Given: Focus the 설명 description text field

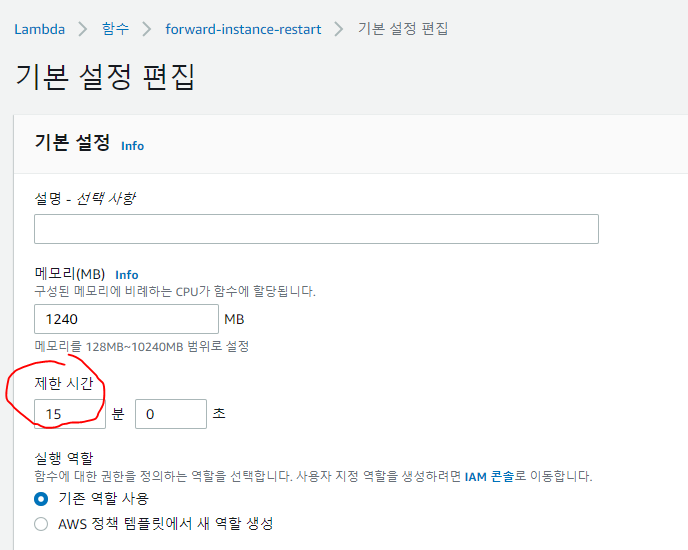Looking at the screenshot, I should click(x=316, y=229).
